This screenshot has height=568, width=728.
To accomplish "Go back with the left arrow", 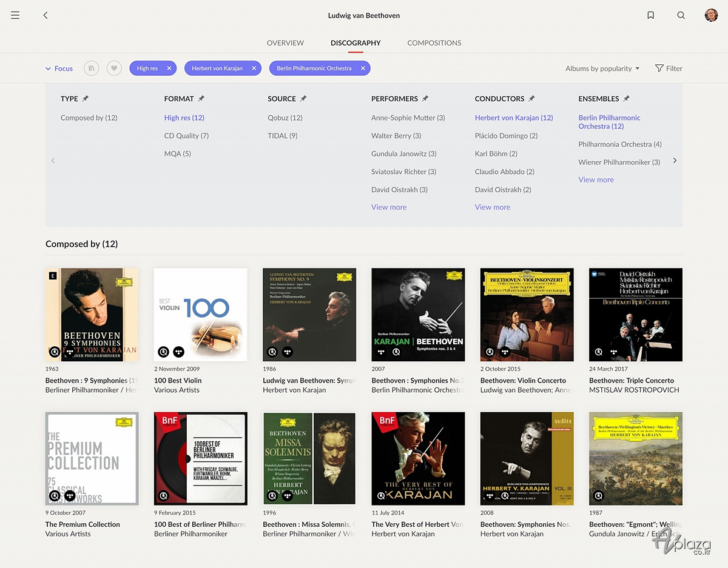I will tap(45, 15).
